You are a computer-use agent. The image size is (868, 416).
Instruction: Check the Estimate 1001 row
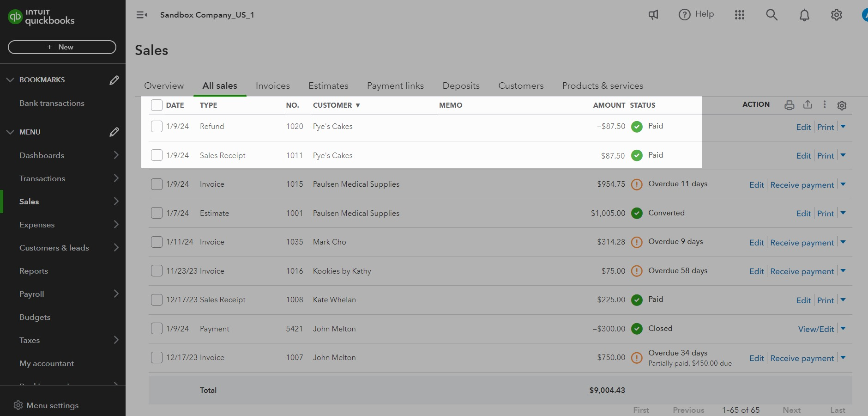tap(157, 213)
